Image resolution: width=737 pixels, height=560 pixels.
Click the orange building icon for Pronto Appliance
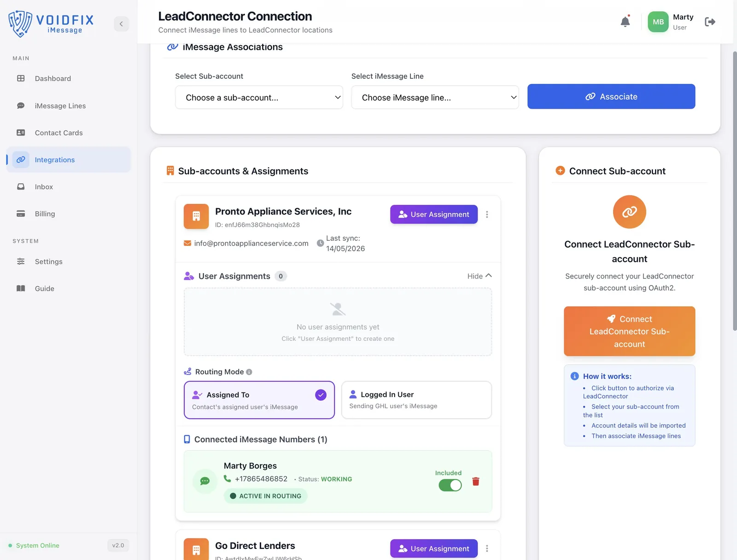tap(196, 216)
